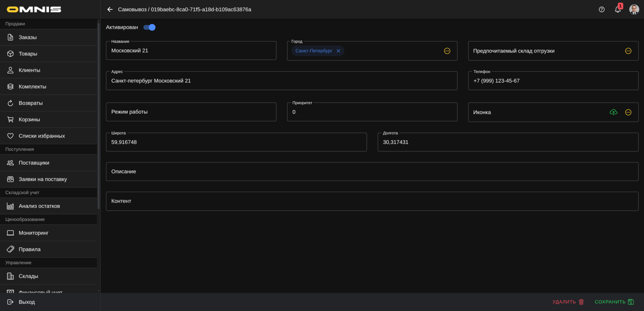Viewport: 644px width, 311px height.
Task: Open notifications bell icon
Action: click(x=618, y=9)
